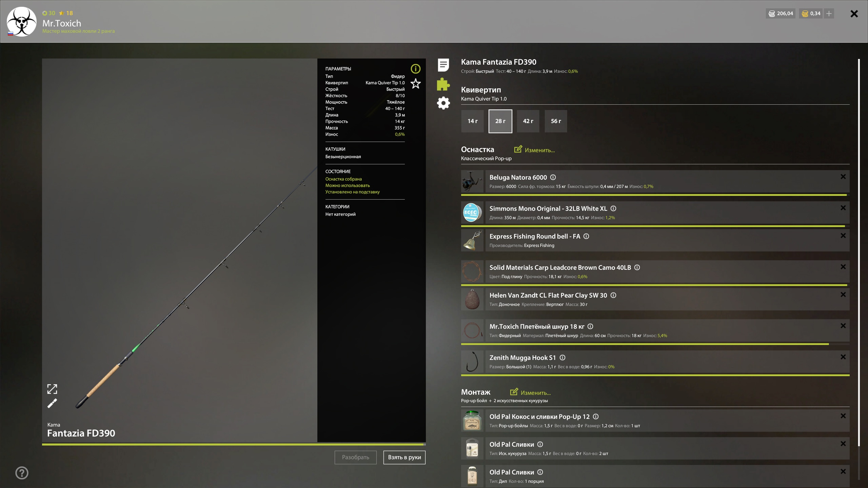Remove Old Pal Сливки dip
The height and width of the screenshot is (488, 868).
pos(843,471)
